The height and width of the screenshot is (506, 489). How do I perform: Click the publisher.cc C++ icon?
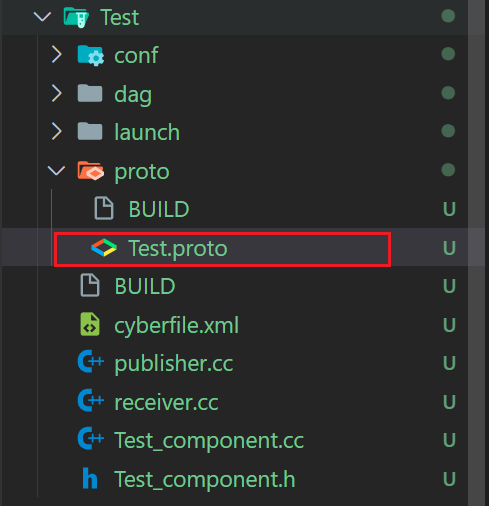[x=91, y=361]
